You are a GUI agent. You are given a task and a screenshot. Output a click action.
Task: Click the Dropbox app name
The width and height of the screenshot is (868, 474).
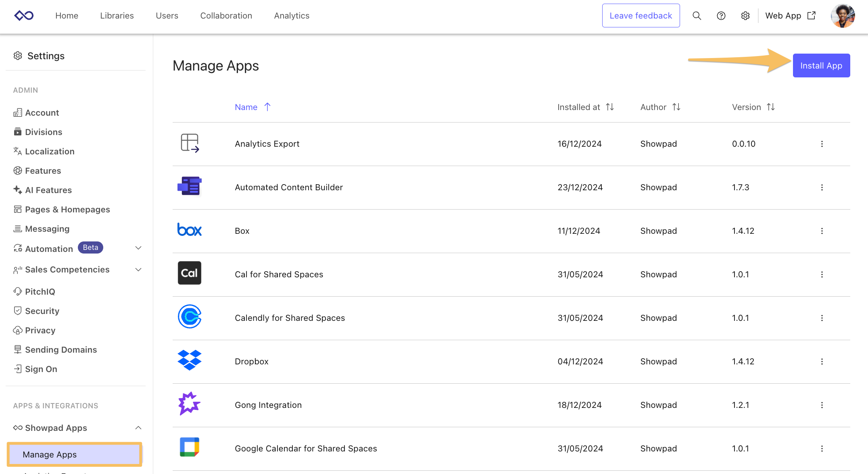click(x=252, y=362)
